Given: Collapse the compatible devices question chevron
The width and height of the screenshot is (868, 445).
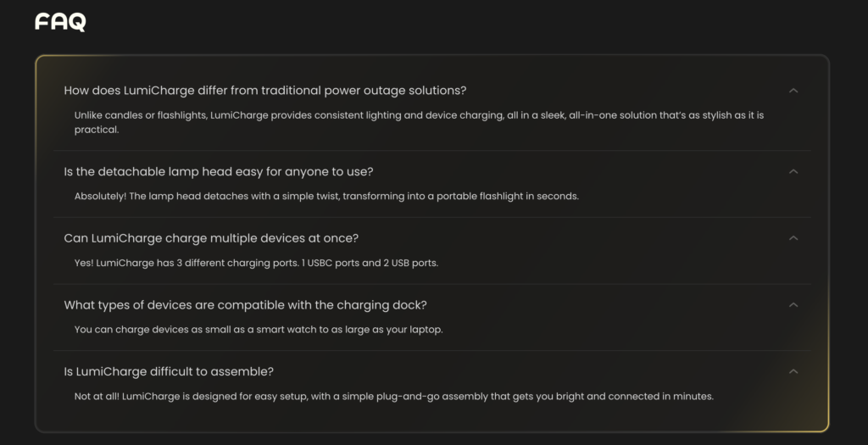Looking at the screenshot, I should [x=793, y=304].
